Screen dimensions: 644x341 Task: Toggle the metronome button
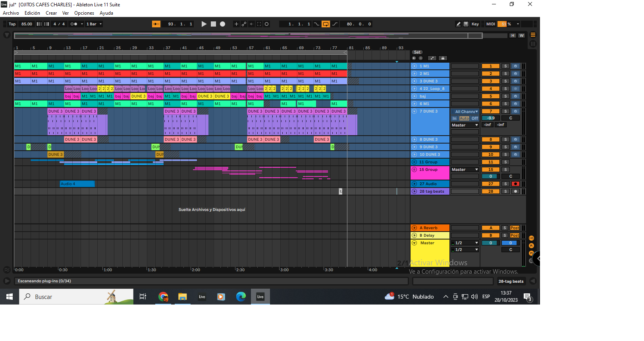tap(74, 24)
